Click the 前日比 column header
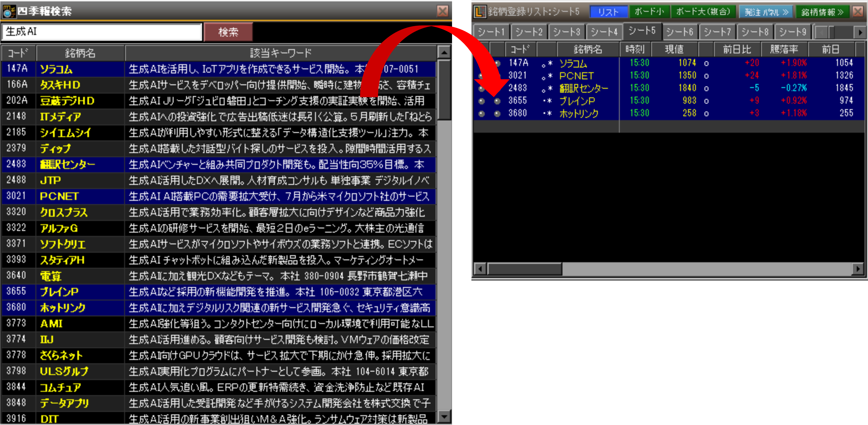868x425 pixels. (x=737, y=49)
